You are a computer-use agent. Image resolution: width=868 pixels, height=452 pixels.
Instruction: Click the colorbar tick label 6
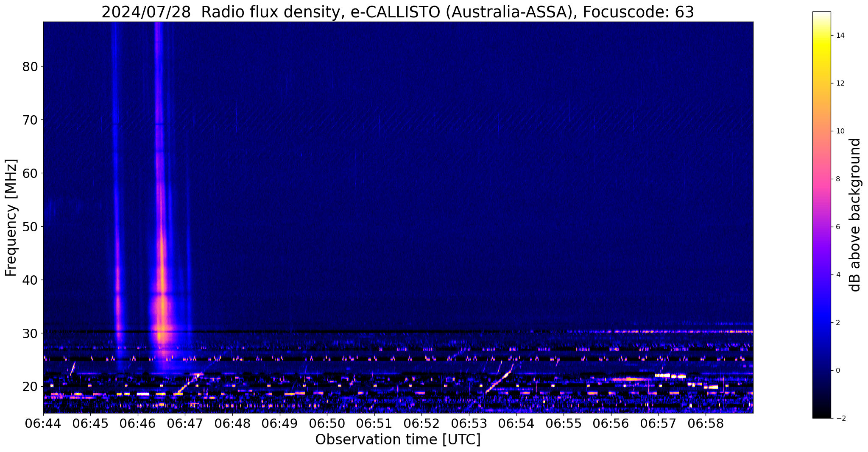pyautogui.click(x=837, y=227)
